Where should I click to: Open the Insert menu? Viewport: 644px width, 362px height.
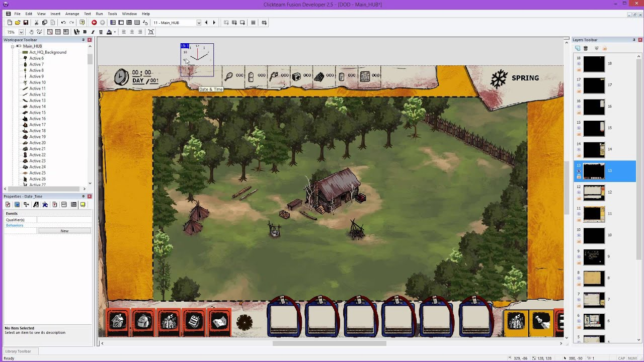[x=55, y=14]
